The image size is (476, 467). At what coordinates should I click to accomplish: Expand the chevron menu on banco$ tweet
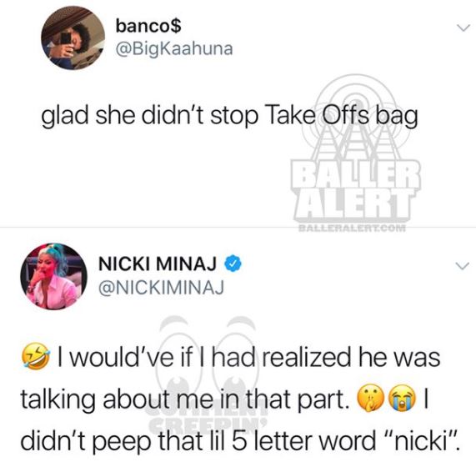click(x=463, y=28)
